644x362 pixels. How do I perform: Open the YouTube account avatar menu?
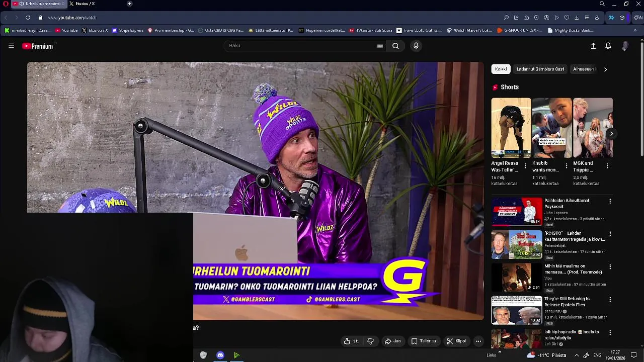pyautogui.click(x=625, y=46)
